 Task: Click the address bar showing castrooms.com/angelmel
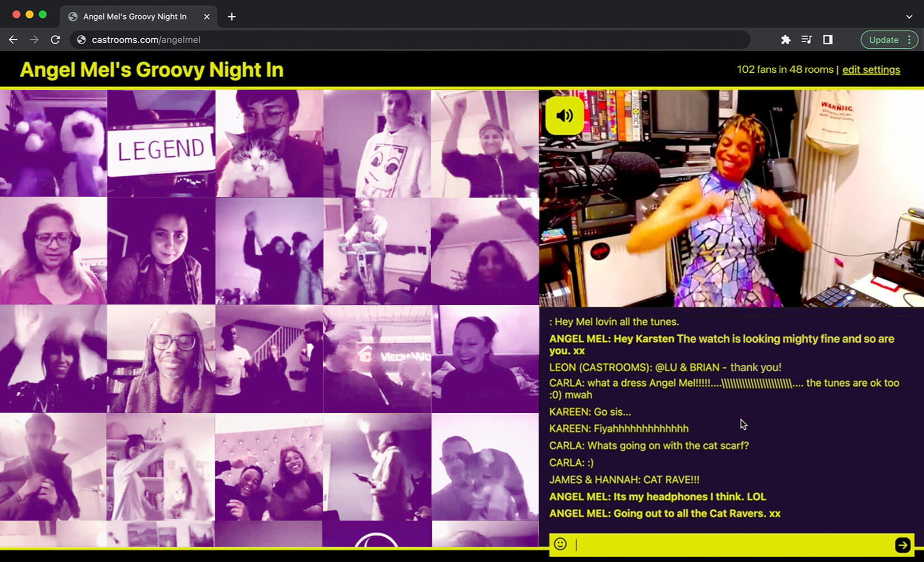(x=409, y=40)
